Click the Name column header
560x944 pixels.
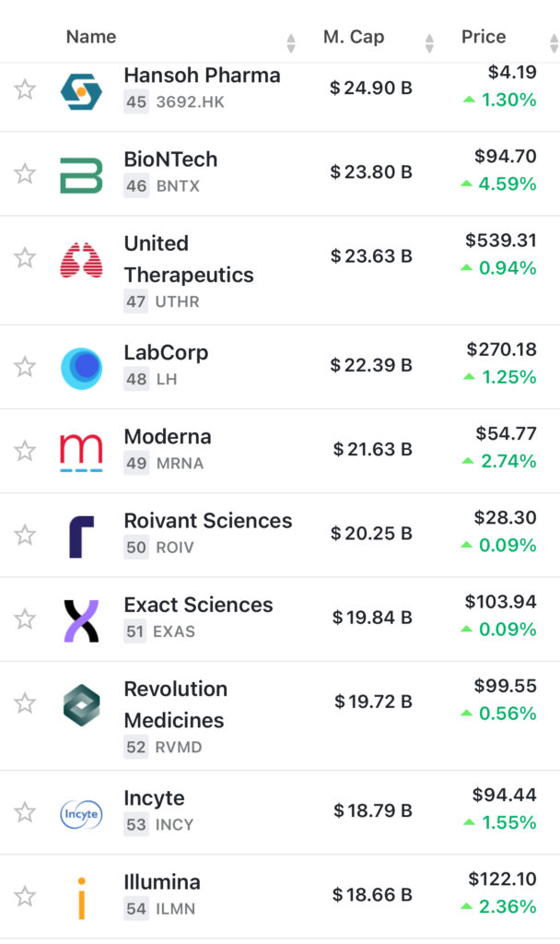pos(91,37)
